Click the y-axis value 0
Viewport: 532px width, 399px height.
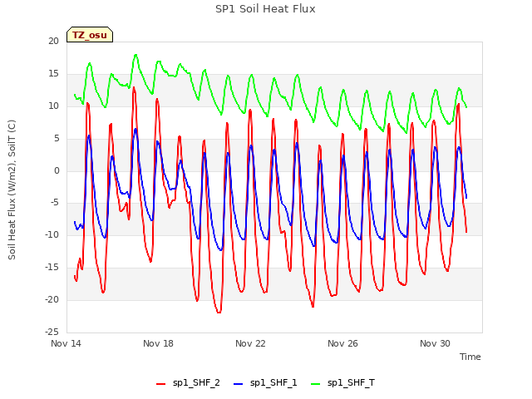(x=57, y=171)
